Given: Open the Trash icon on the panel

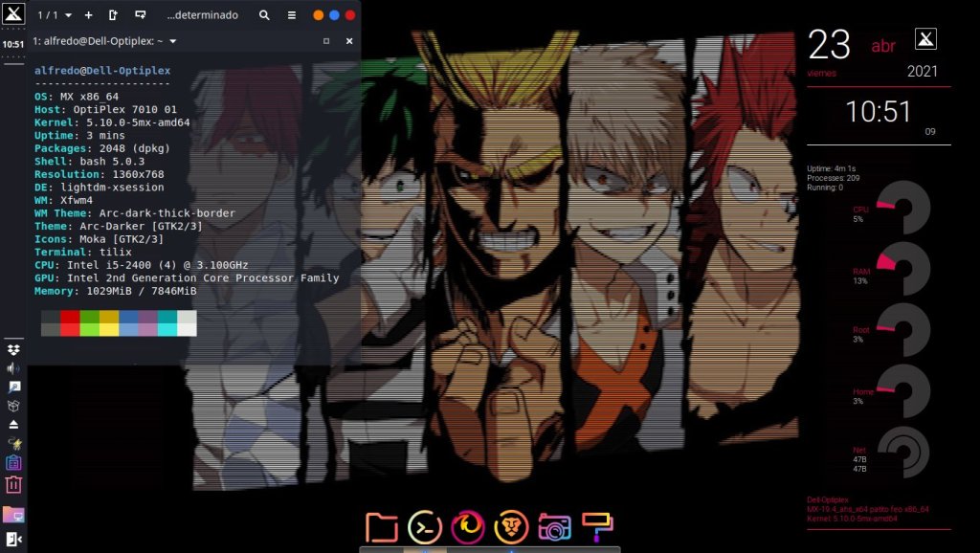Looking at the screenshot, I should point(13,485).
